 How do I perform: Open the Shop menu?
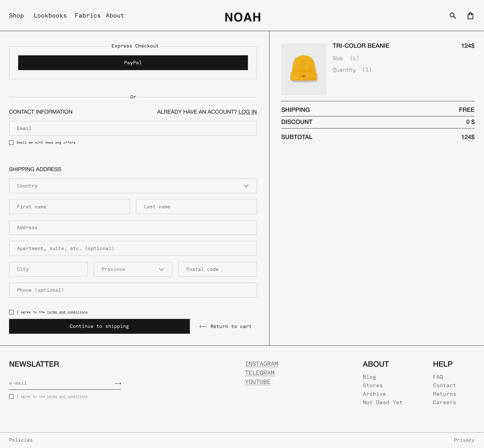click(x=17, y=16)
